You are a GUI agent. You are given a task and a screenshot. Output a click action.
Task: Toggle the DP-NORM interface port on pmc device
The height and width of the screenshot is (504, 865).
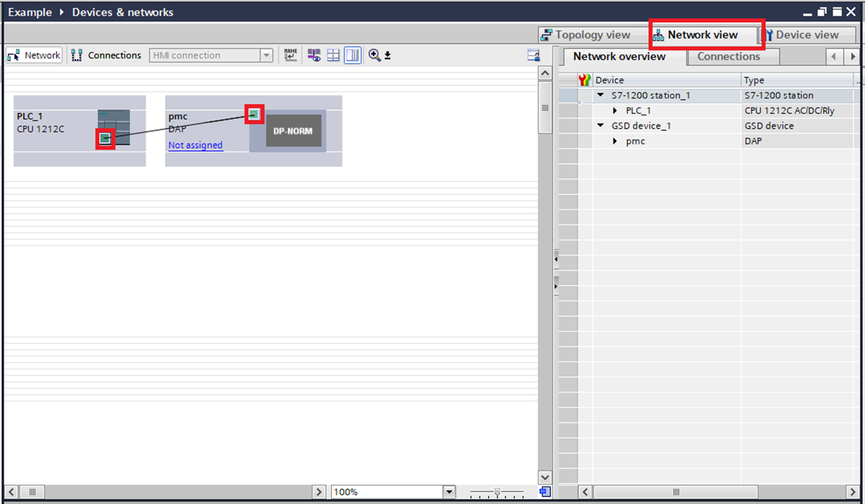click(254, 114)
